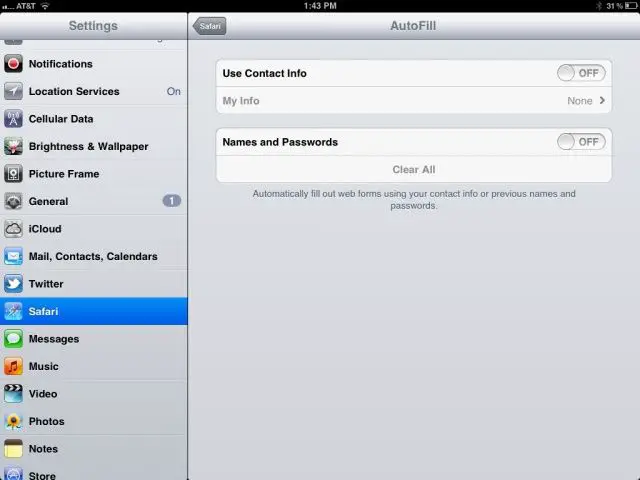
Task: Tap the 1:43 PM clock
Action: tap(320, 6)
